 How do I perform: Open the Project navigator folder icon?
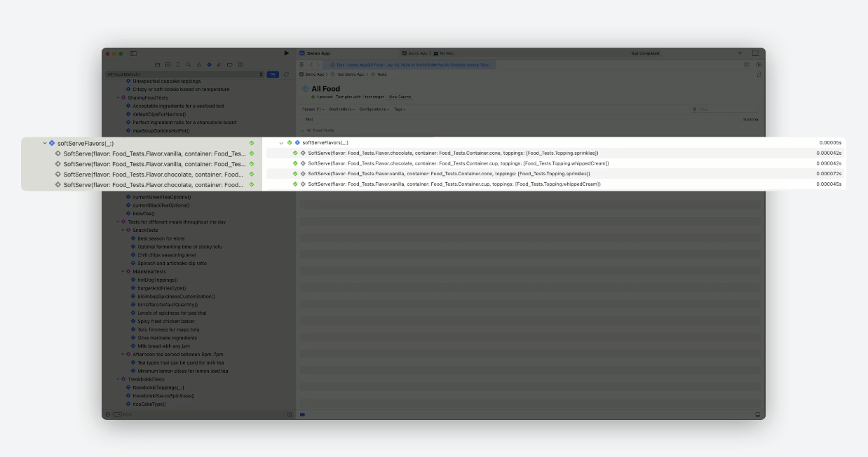(x=158, y=64)
